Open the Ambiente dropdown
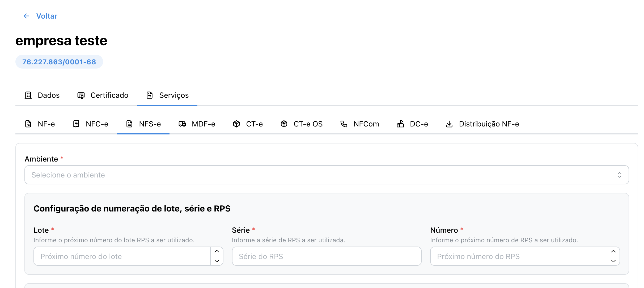This screenshot has width=644, height=288. click(x=326, y=175)
